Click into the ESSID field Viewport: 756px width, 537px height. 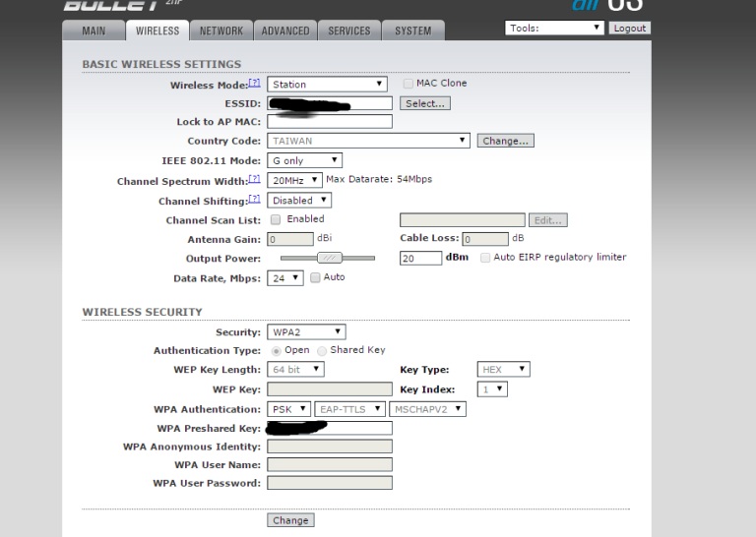[x=330, y=103]
